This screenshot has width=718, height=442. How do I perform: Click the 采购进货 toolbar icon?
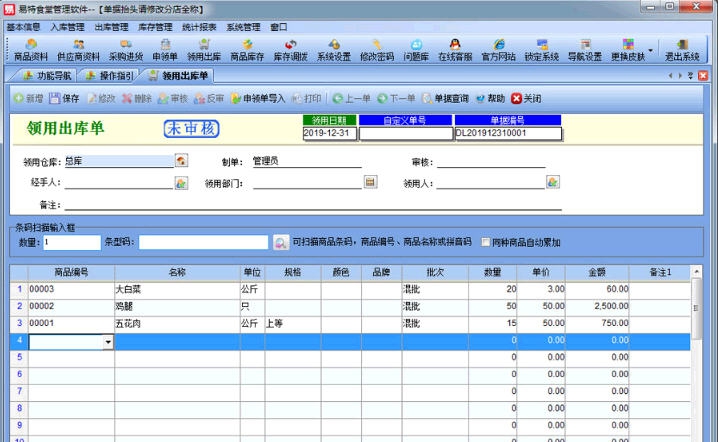pos(125,50)
